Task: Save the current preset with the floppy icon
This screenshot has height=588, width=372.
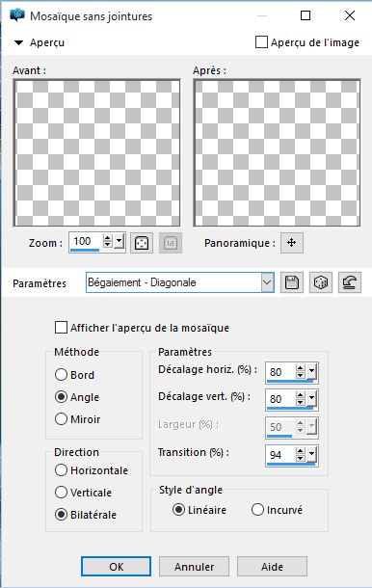Action: pyautogui.click(x=292, y=282)
